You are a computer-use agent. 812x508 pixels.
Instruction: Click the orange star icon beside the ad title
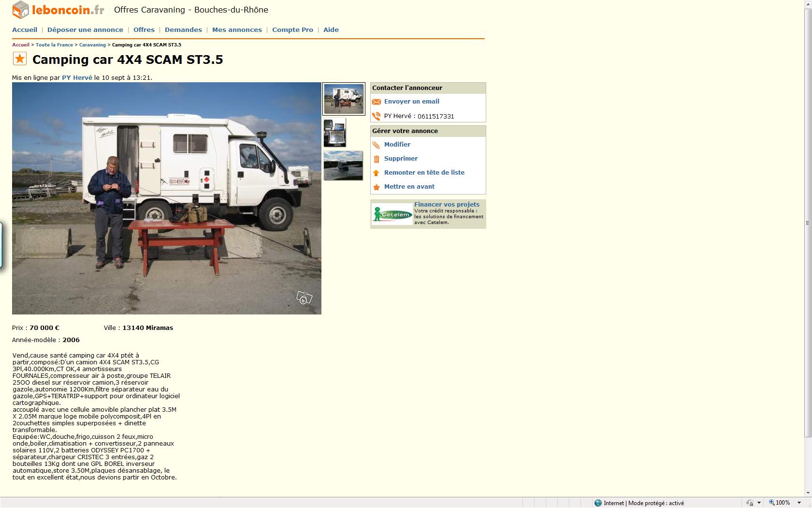pos(20,59)
